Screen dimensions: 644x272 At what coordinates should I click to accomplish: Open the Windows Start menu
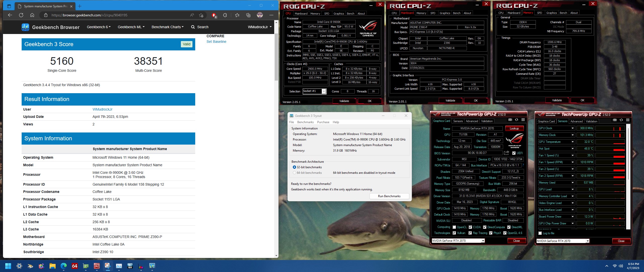point(8,266)
